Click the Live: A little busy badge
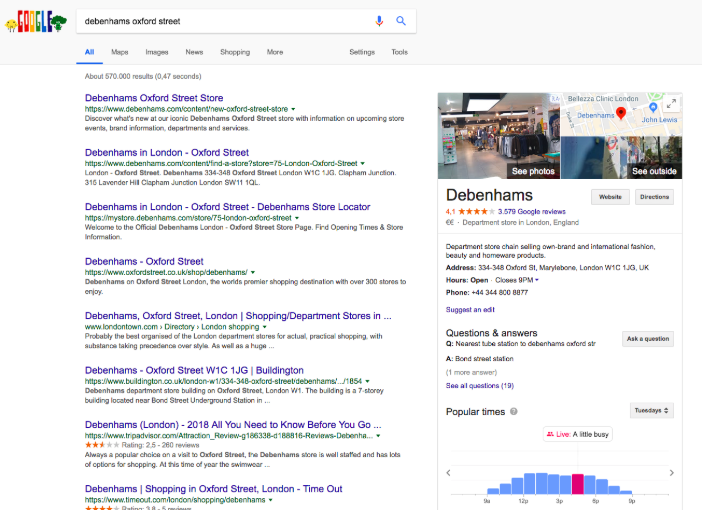This screenshot has height=514, width=703. coord(577,434)
